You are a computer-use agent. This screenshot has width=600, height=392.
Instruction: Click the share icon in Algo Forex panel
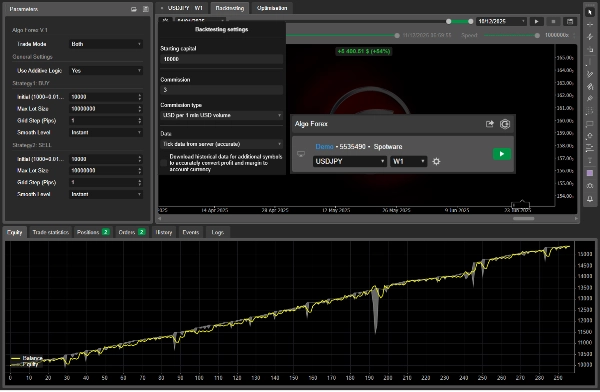pos(490,124)
